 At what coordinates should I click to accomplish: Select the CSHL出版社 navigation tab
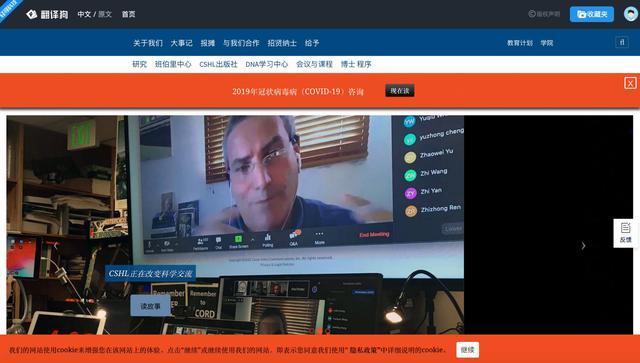pos(218,64)
